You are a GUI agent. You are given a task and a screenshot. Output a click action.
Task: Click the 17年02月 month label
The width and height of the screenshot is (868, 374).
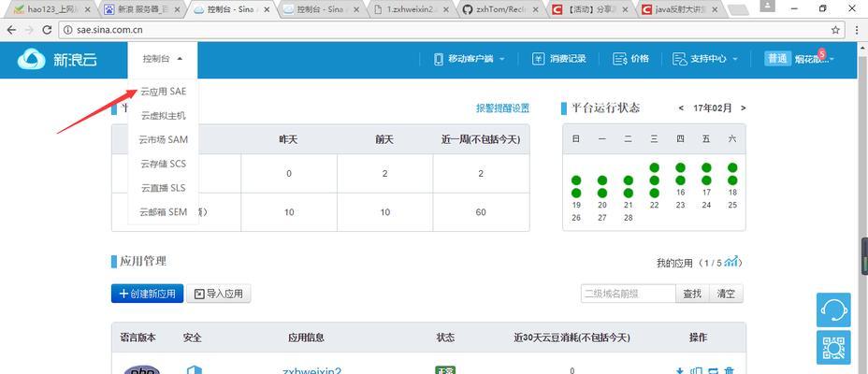coord(713,108)
